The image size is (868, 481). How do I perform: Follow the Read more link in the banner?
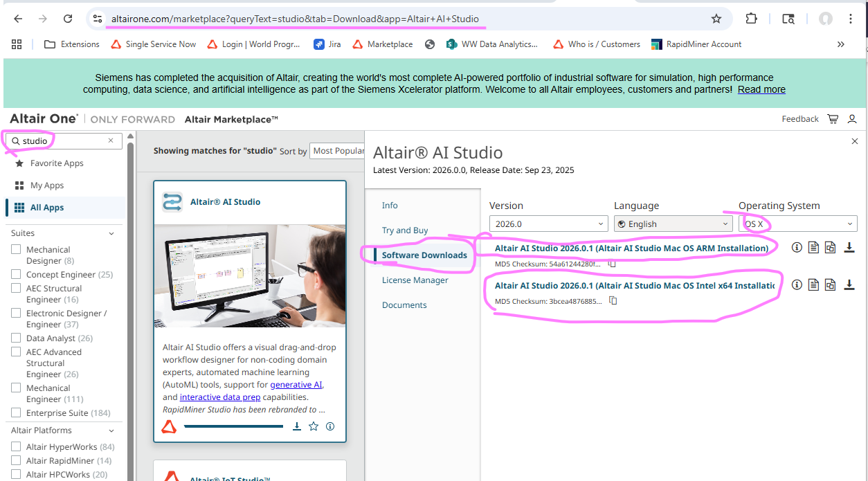click(761, 90)
